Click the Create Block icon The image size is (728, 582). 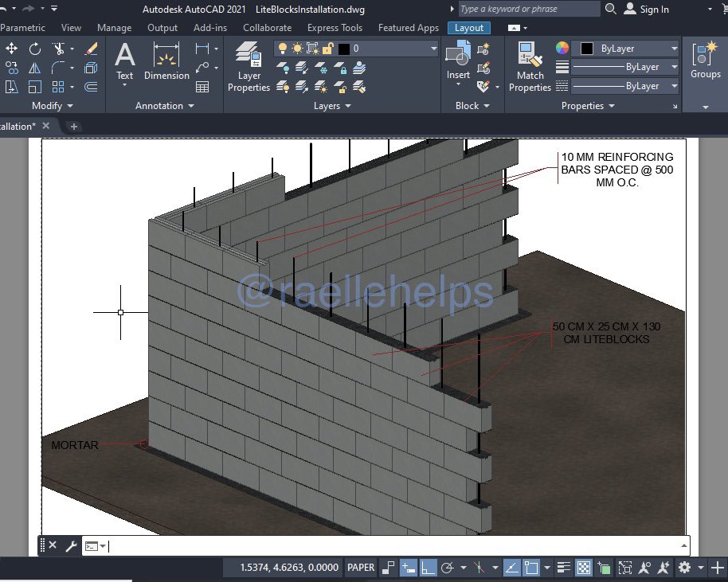[x=483, y=49]
